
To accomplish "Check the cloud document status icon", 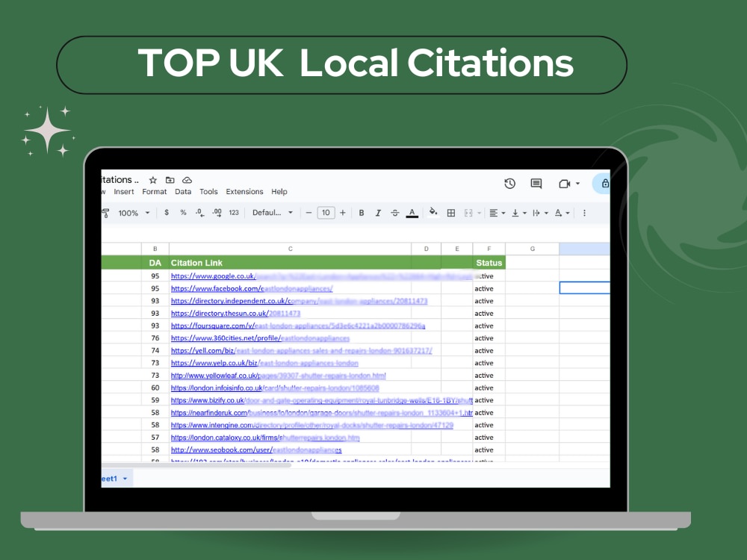I will click(x=187, y=180).
